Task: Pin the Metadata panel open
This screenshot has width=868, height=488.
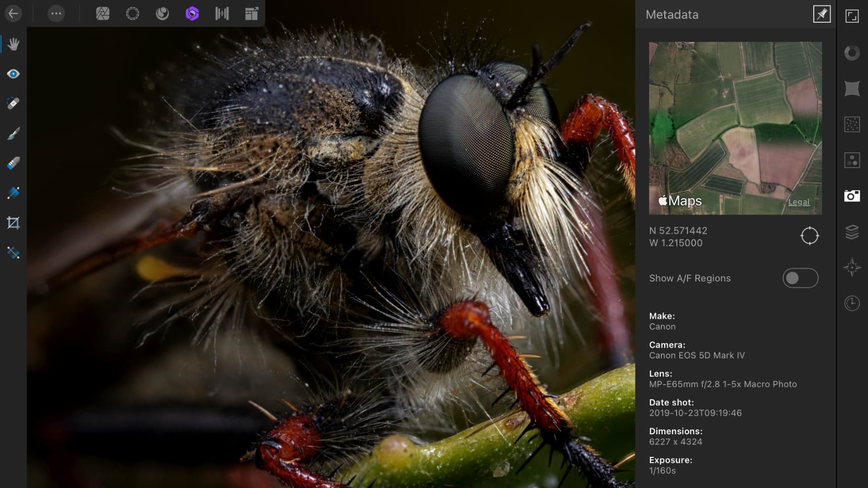Action: 822,14
